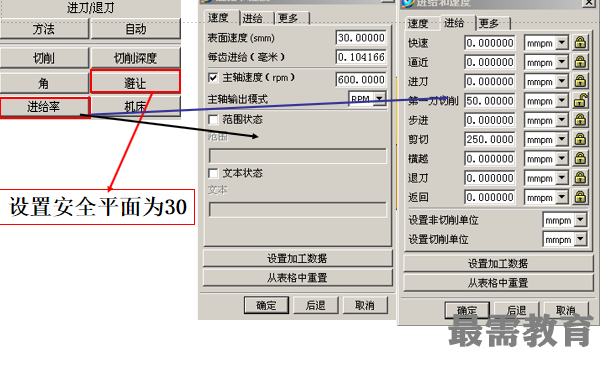
Task: Open unit dropdown for 返回 row
Action: [x=562, y=197]
